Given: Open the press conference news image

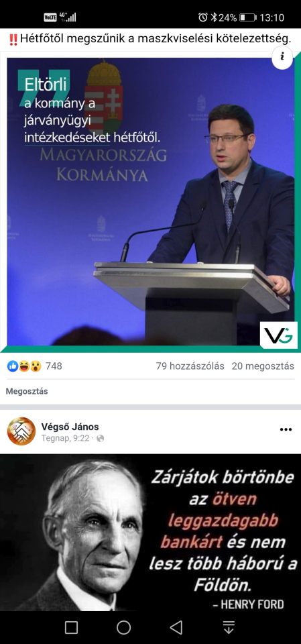Looking at the screenshot, I should 150,202.
